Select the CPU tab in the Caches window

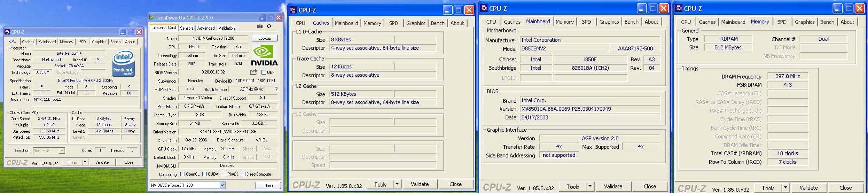(x=300, y=23)
